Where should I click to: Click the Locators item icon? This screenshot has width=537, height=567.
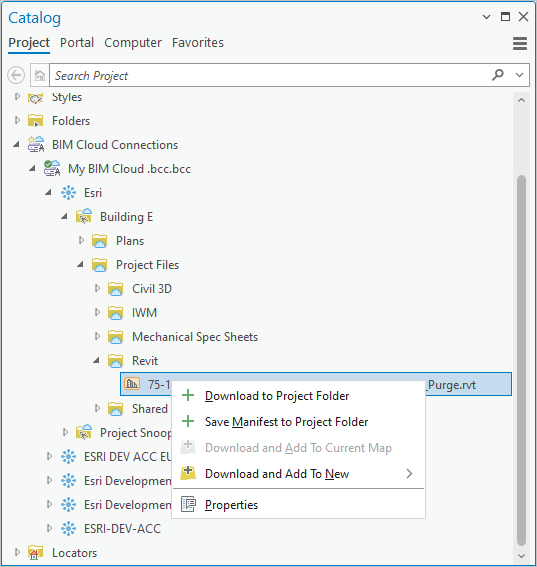[35, 553]
